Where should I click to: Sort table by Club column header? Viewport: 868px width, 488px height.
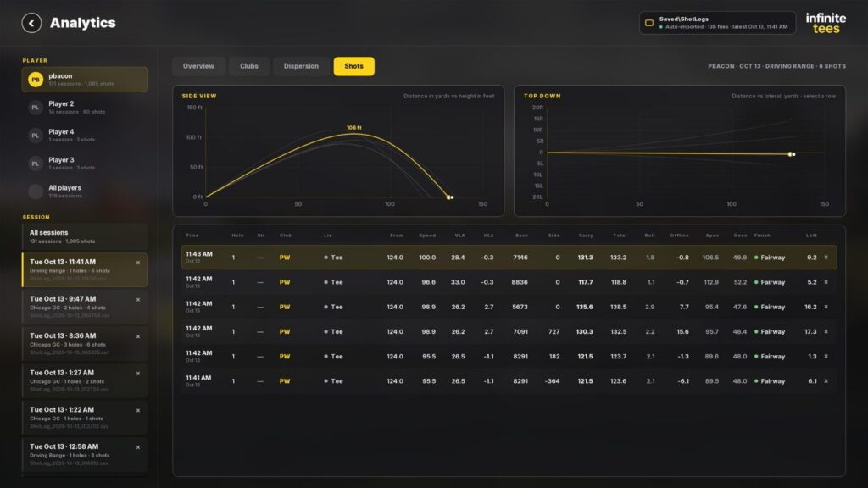286,236
